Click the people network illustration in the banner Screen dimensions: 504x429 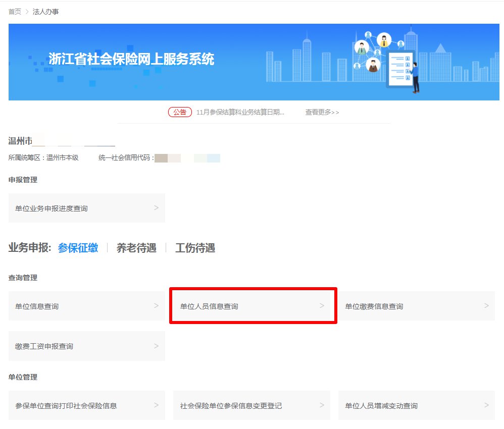pyautogui.click(x=374, y=50)
